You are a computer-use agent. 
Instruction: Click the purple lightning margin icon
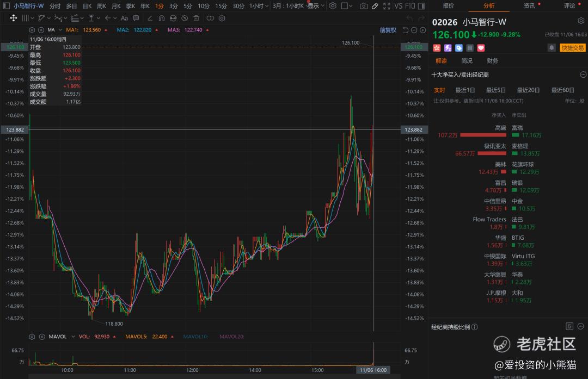448,48
